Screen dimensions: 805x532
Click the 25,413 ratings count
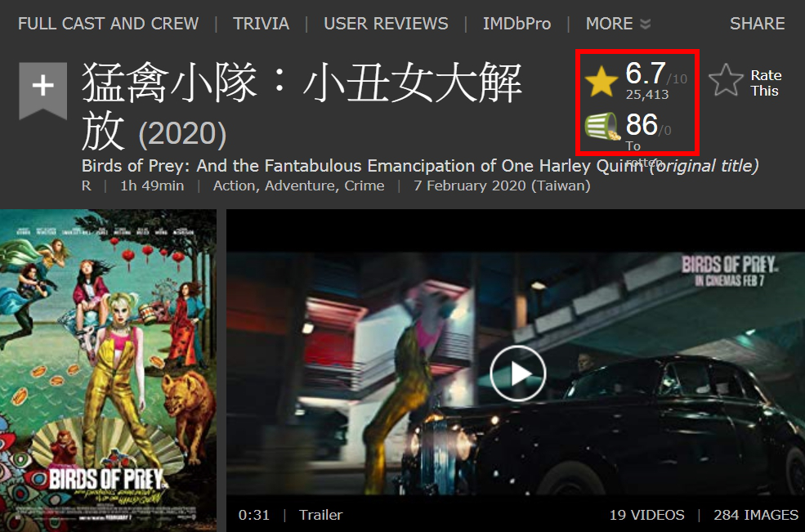tap(647, 95)
